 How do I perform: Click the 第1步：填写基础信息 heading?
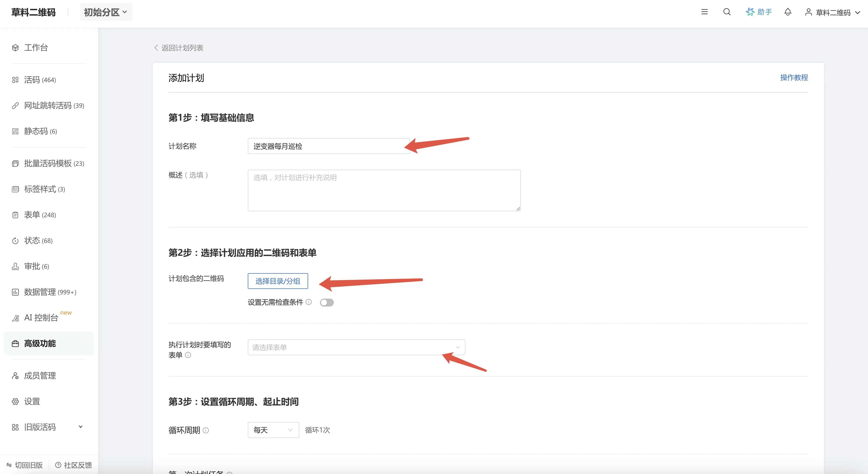coord(211,118)
